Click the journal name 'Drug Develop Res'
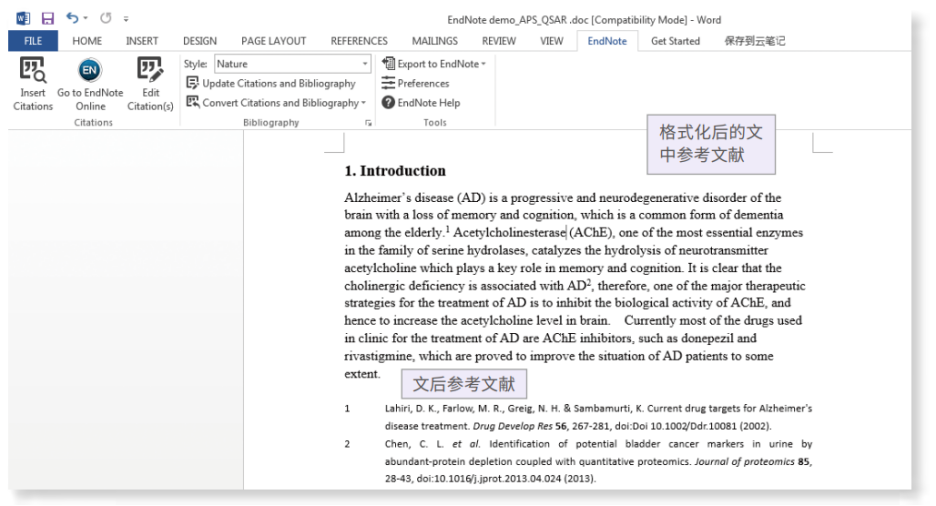This screenshot has width=936, height=506. pos(513,426)
